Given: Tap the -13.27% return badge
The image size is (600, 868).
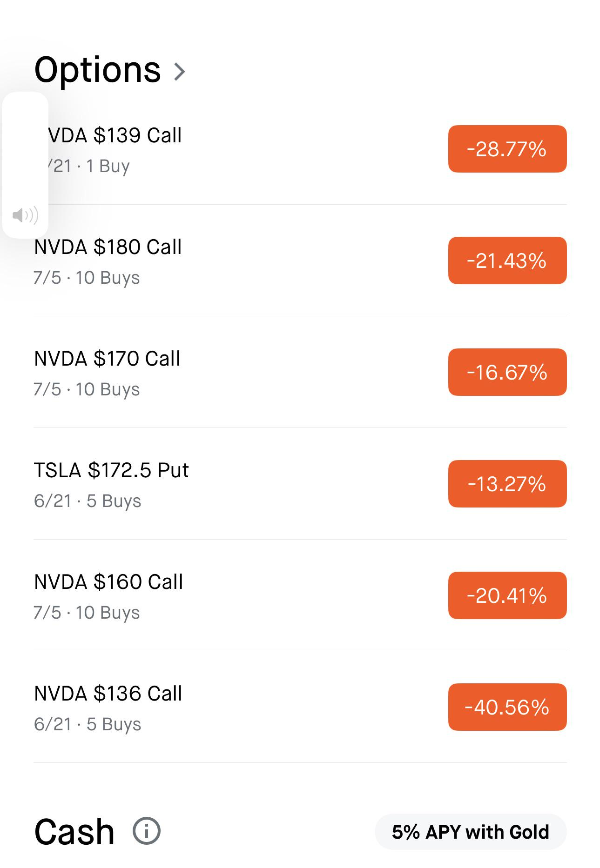Looking at the screenshot, I should tap(507, 484).
